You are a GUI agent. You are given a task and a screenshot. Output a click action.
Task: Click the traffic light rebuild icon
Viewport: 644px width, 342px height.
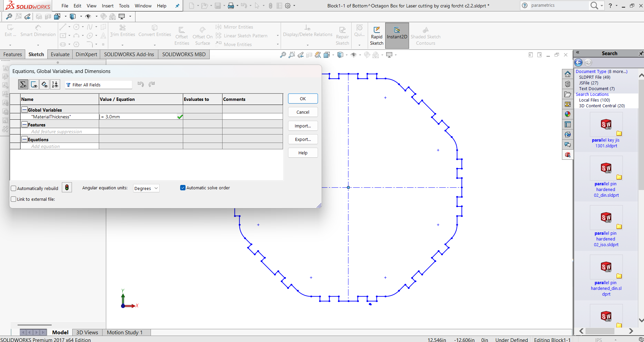pos(67,188)
